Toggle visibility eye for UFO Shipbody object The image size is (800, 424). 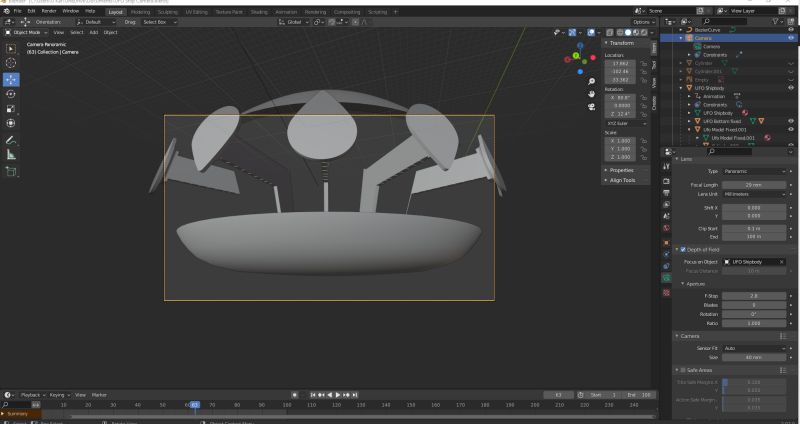[x=791, y=88]
